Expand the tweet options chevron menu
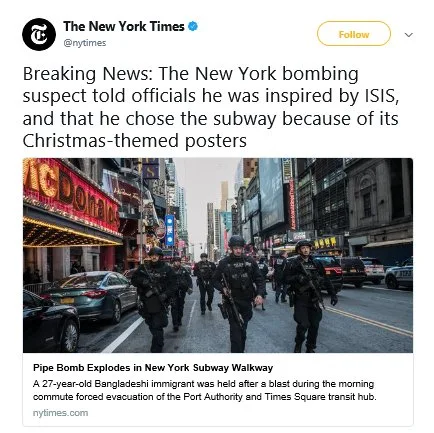This screenshot has width=434, height=433. coord(408,35)
